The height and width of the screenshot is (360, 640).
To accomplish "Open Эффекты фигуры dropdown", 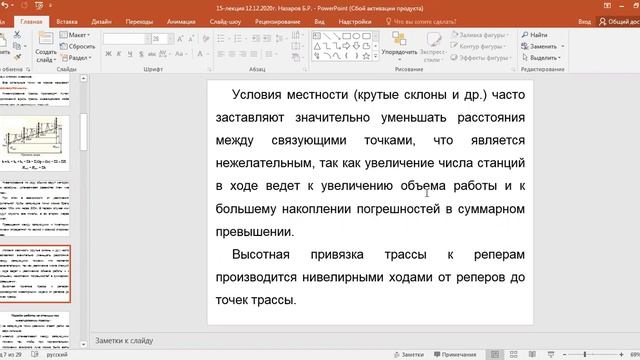I will (x=481, y=58).
